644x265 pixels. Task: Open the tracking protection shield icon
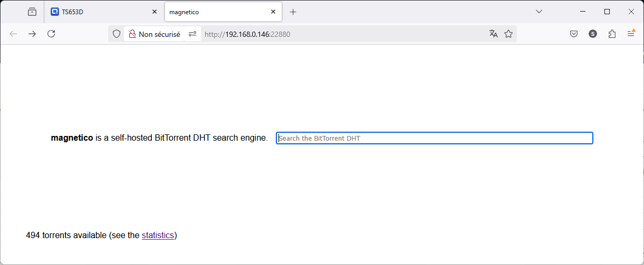[x=117, y=34]
